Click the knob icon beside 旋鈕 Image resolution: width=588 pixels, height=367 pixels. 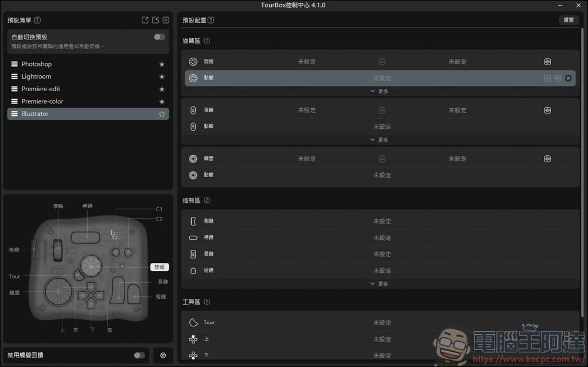[193, 62]
